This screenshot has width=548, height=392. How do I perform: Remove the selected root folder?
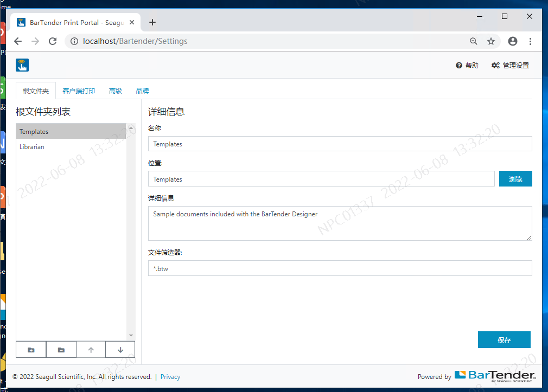pyautogui.click(x=61, y=349)
